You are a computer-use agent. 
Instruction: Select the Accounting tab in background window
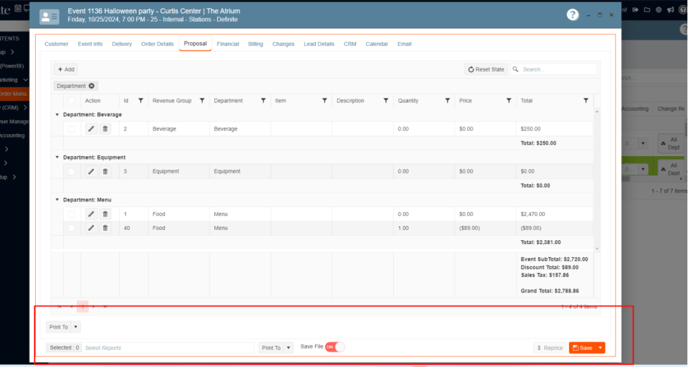pos(634,108)
